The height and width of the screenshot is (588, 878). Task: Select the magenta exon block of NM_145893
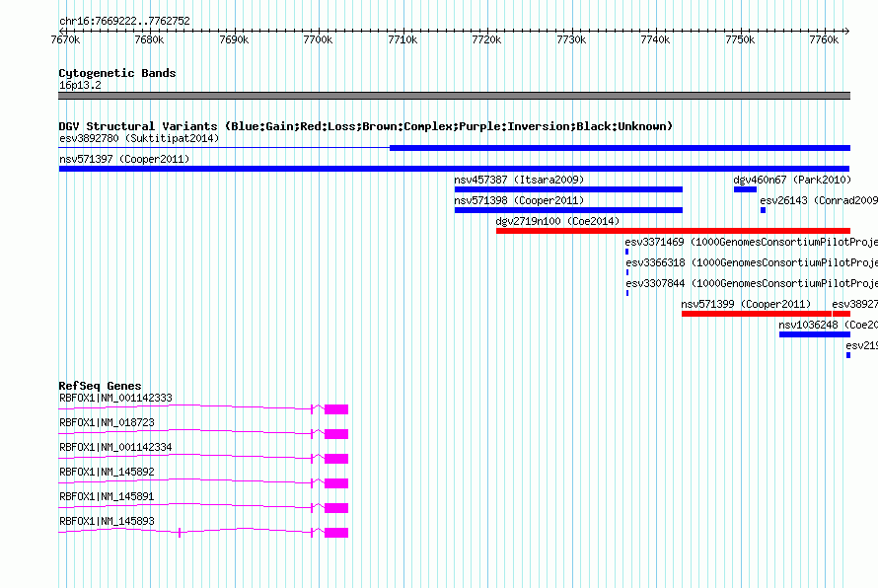pos(336,533)
